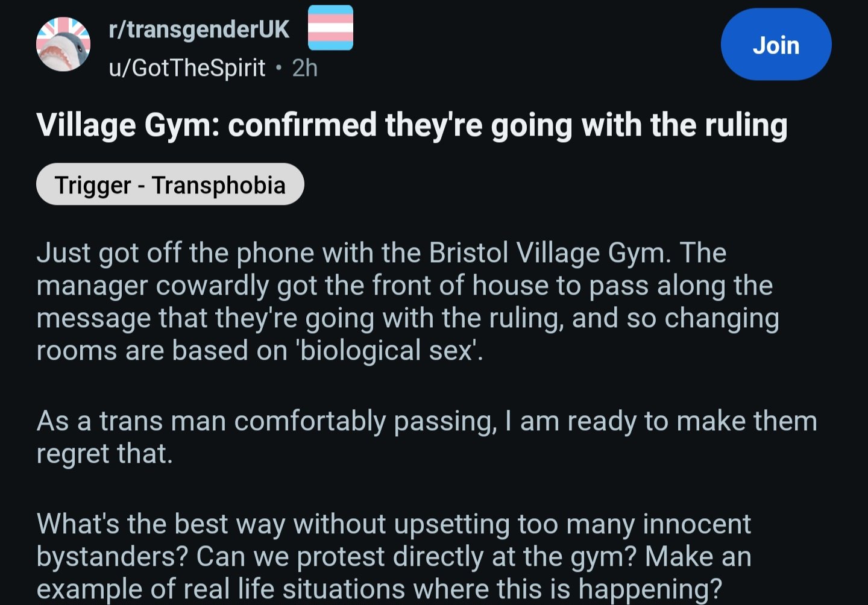Open the r/transgenderUK subreddit link
Screen dimensions: 868x605
tap(199, 30)
